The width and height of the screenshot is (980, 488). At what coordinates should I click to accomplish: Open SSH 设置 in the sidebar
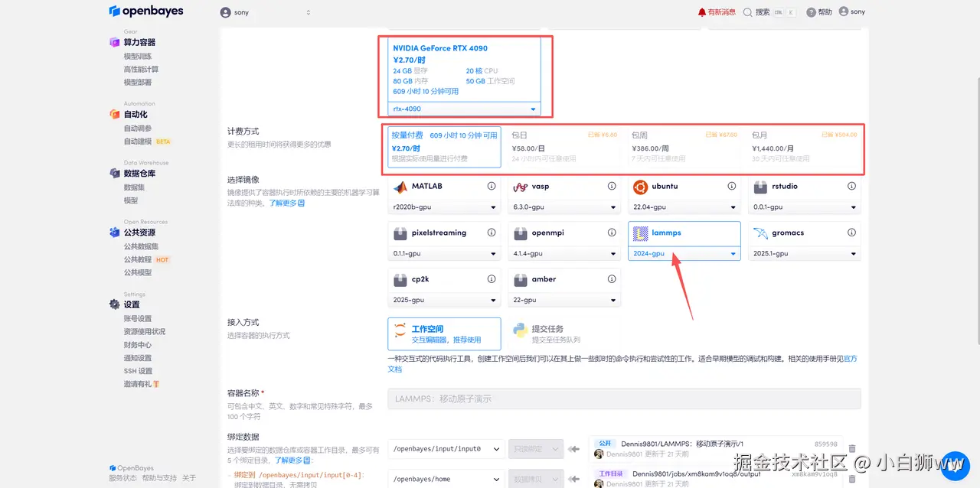[138, 371]
